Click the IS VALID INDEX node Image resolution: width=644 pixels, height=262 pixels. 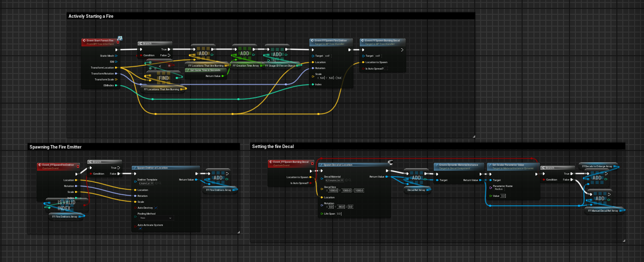click(68, 205)
